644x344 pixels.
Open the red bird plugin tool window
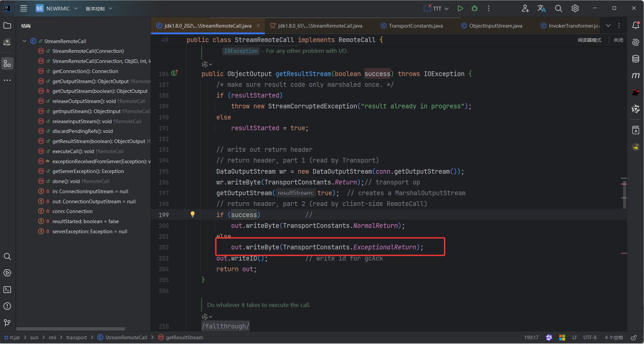pos(636,92)
